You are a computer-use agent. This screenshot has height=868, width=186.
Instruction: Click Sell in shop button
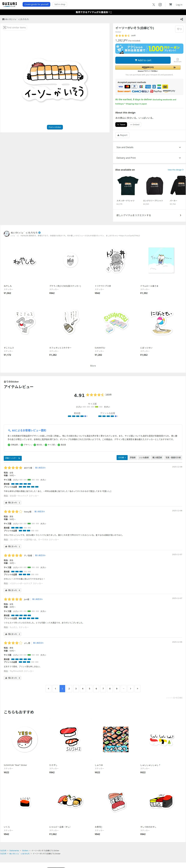tap(60, 4)
